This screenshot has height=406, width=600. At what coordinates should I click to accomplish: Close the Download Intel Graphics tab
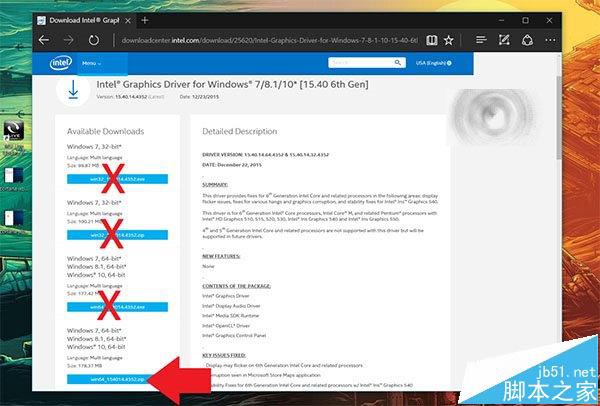(128, 21)
